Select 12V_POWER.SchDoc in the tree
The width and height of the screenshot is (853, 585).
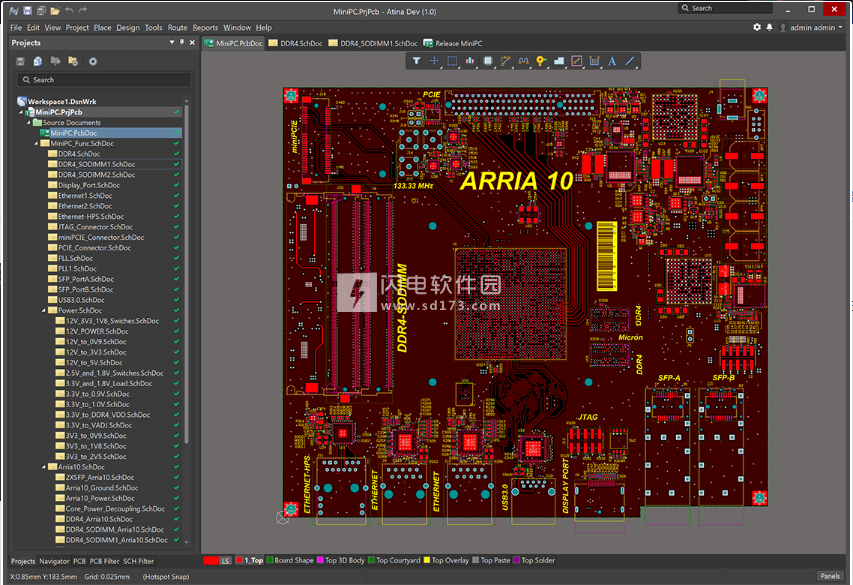[97, 331]
